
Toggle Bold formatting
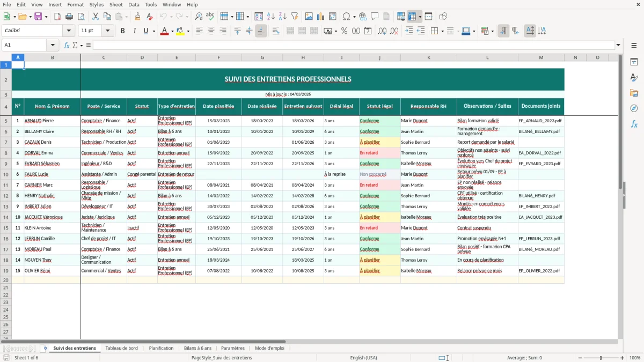(x=122, y=31)
